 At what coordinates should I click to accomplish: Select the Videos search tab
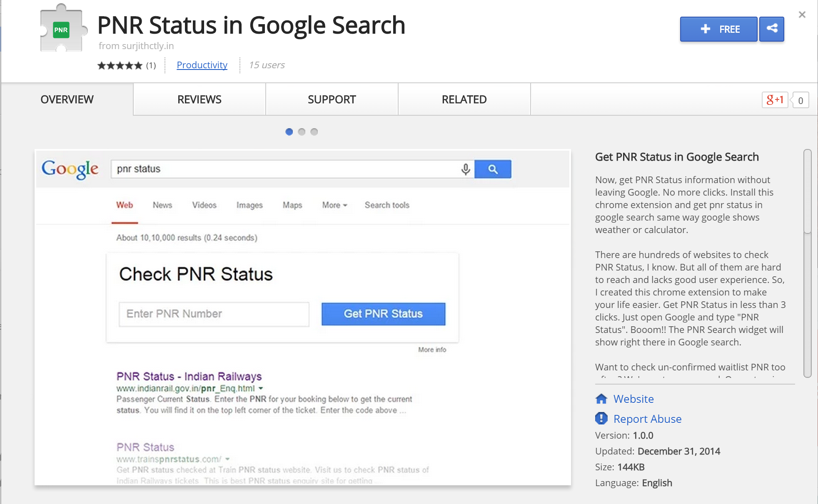(x=204, y=205)
